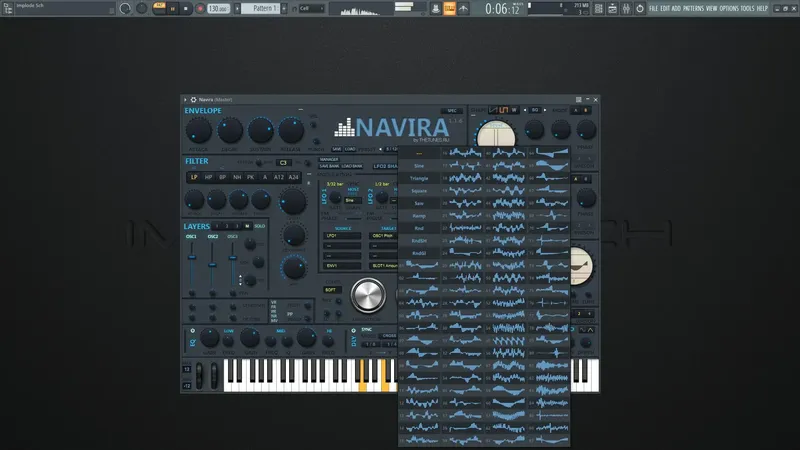The height and width of the screenshot is (450, 800).
Task: Expand the Navira plugin menu arrow
Action: pos(185,99)
